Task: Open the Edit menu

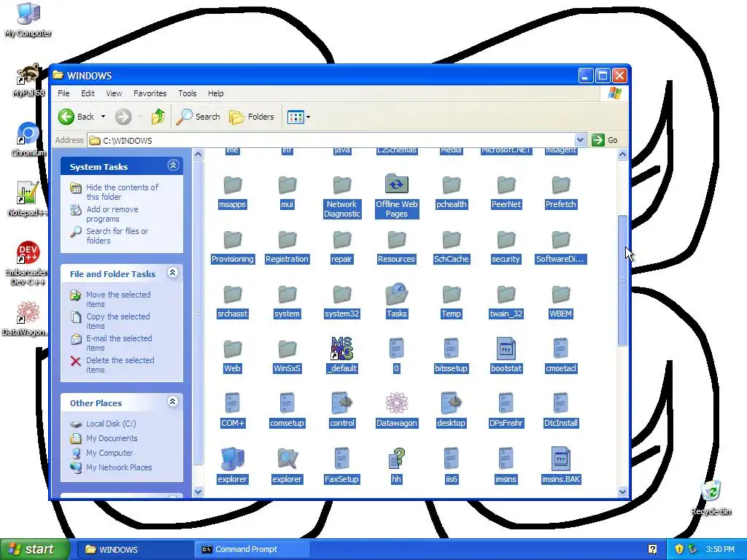Action: (x=88, y=93)
